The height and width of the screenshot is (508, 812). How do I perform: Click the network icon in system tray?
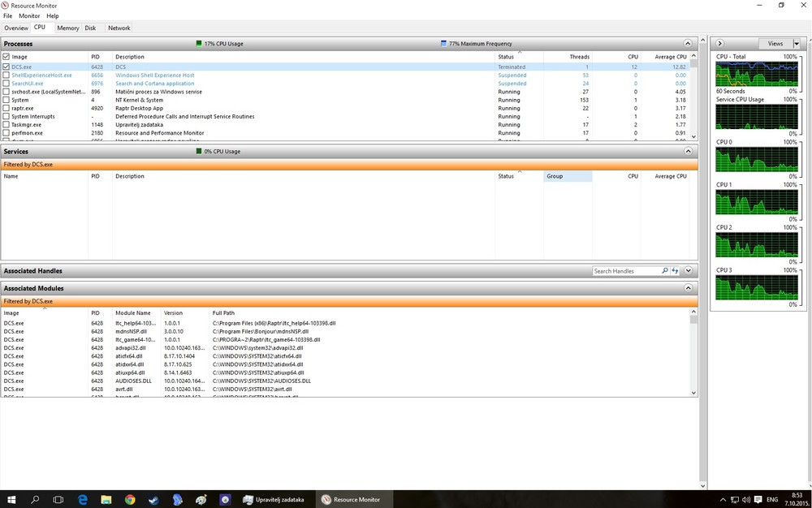pyautogui.click(x=734, y=500)
